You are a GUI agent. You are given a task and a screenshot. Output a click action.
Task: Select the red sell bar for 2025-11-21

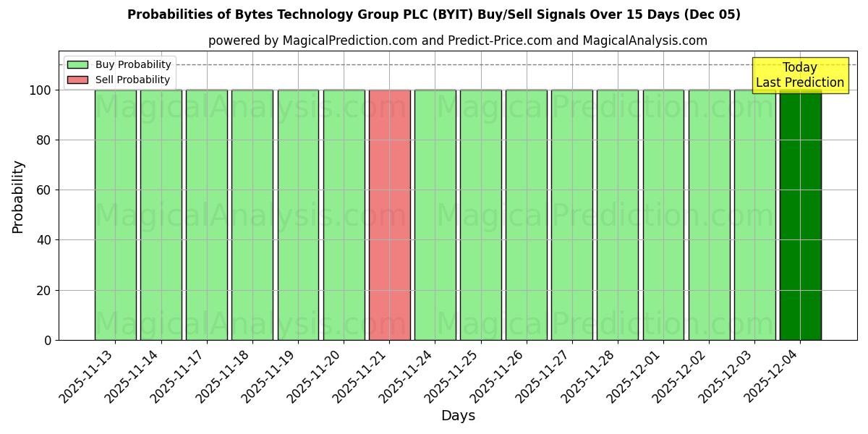pyautogui.click(x=390, y=213)
